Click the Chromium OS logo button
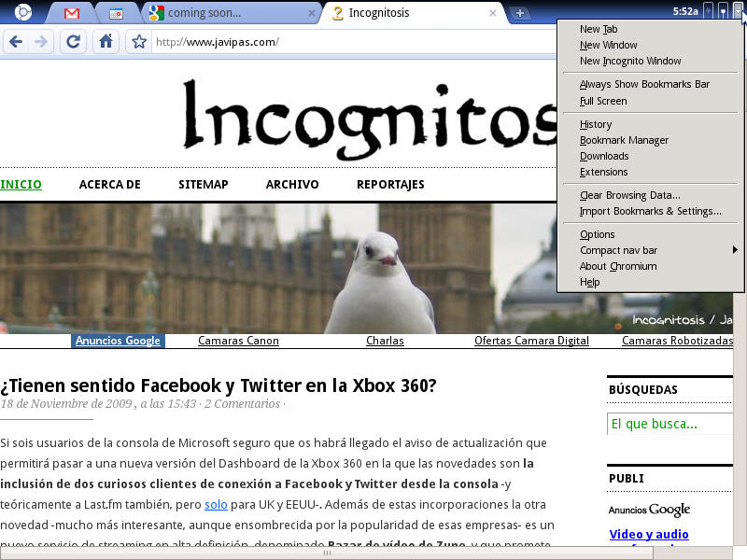 (22, 12)
